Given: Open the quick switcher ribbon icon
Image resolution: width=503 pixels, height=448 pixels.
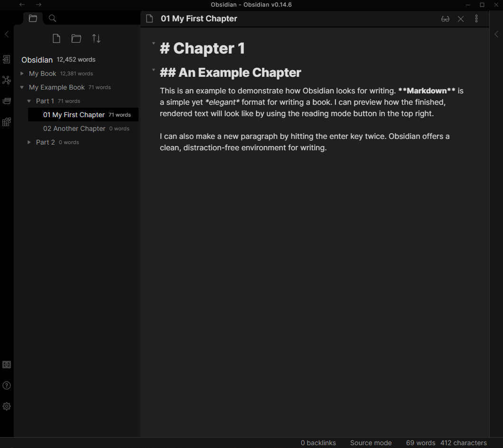Looking at the screenshot, I should click(7, 59).
